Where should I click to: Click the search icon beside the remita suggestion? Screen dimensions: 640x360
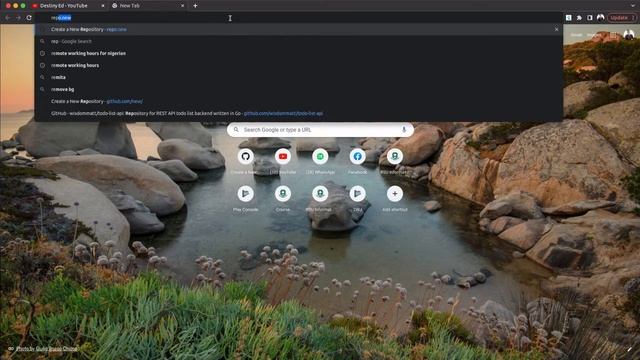pyautogui.click(x=42, y=77)
